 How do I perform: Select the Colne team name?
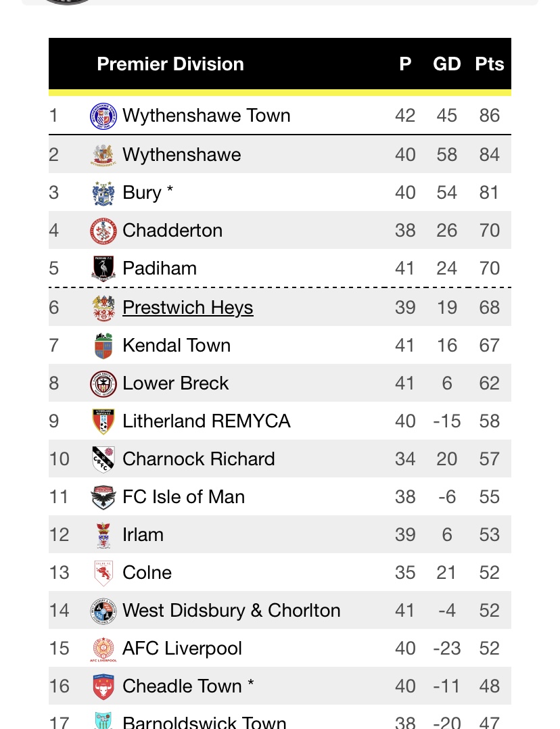pyautogui.click(x=147, y=573)
